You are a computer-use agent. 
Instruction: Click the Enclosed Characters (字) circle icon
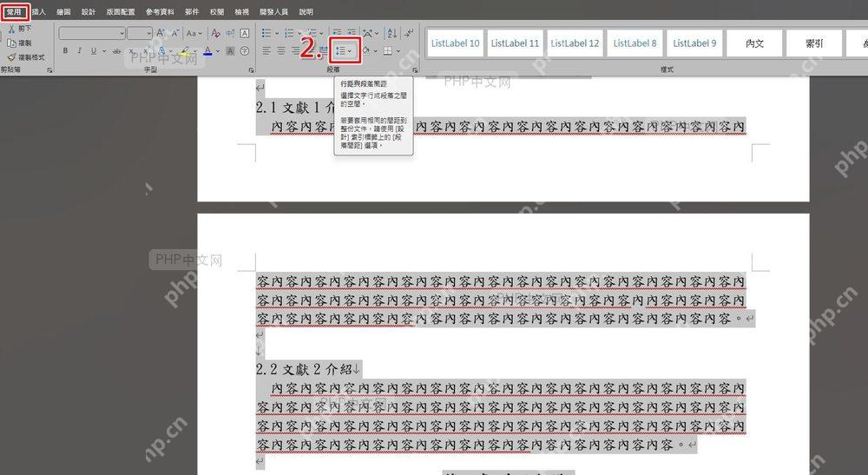pos(245,51)
